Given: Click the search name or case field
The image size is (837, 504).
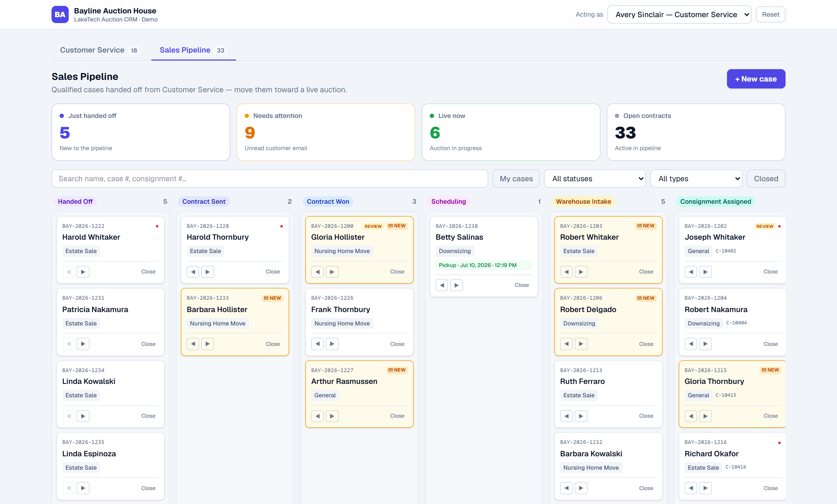Looking at the screenshot, I should pos(270,179).
